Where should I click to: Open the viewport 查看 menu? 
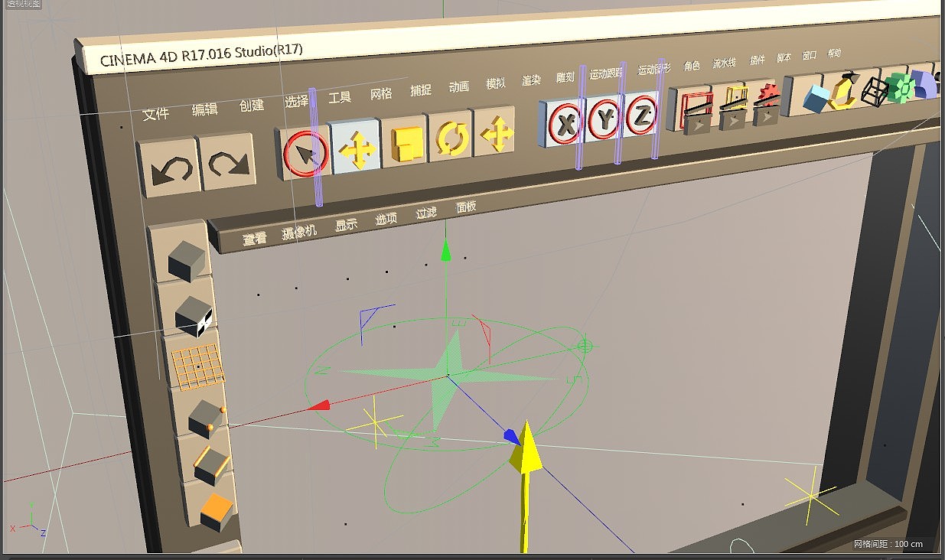click(x=255, y=239)
